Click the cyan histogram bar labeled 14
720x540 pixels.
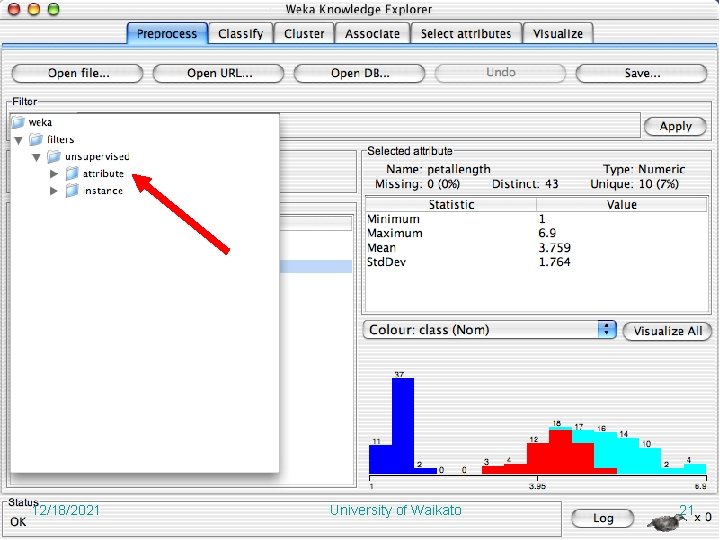tap(628, 456)
